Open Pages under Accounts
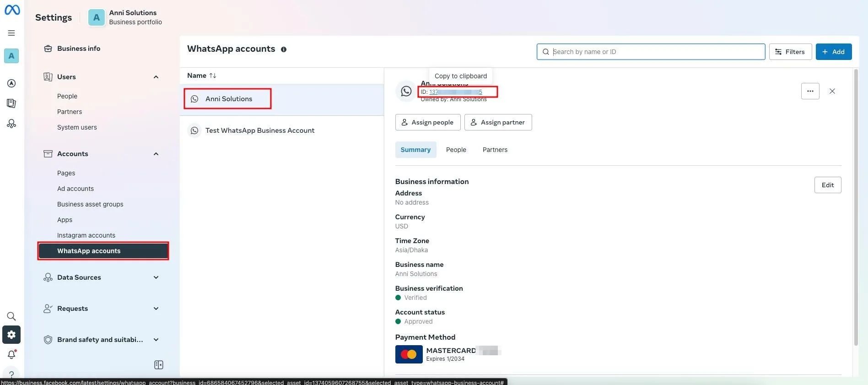This screenshot has width=868, height=385. pos(66,173)
